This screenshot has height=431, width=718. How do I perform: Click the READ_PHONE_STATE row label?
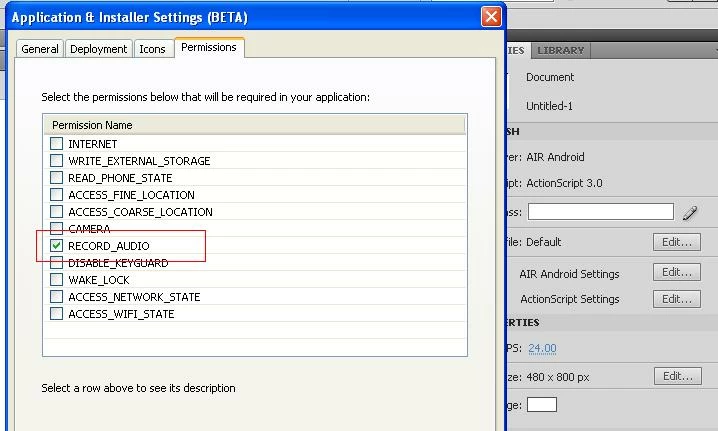coord(120,178)
